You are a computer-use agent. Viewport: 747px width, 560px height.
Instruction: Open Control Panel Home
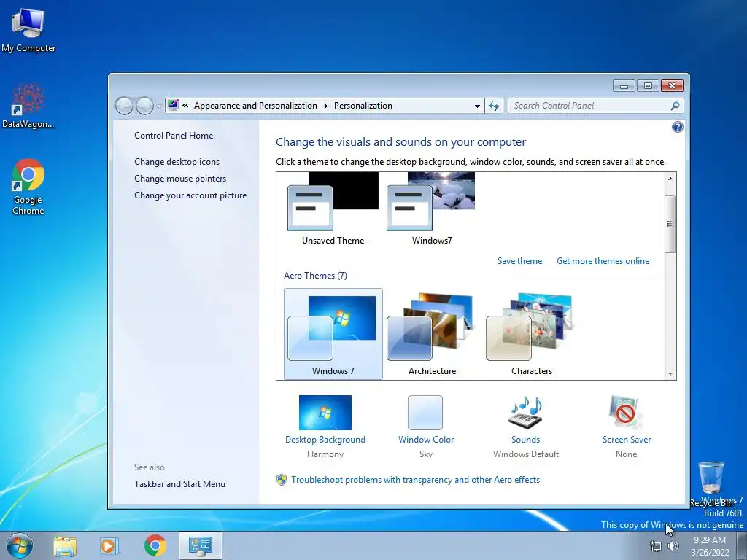coord(174,135)
